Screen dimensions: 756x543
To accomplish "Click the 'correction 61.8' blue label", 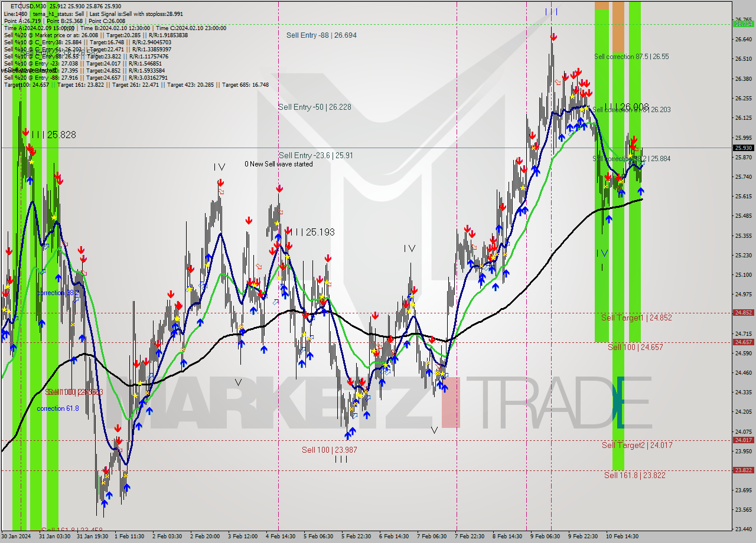I will point(58,408).
